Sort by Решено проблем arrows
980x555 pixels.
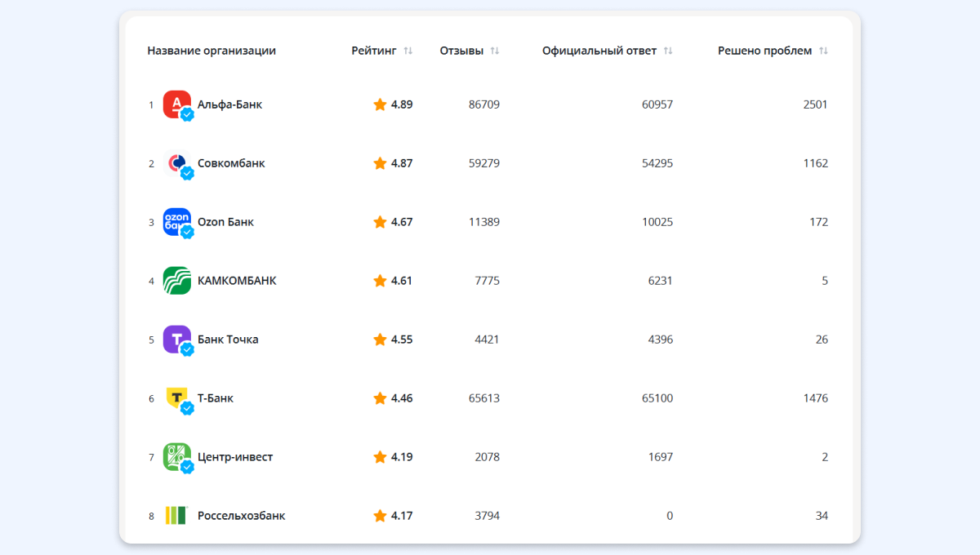point(823,51)
